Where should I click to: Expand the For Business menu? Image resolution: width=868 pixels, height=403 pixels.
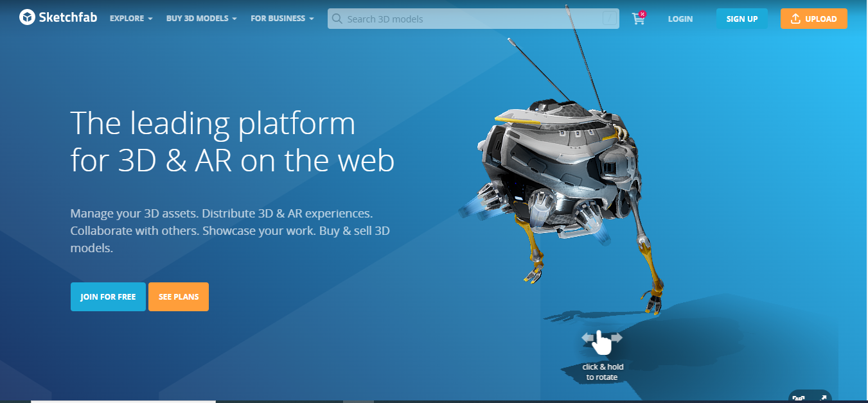click(x=282, y=19)
